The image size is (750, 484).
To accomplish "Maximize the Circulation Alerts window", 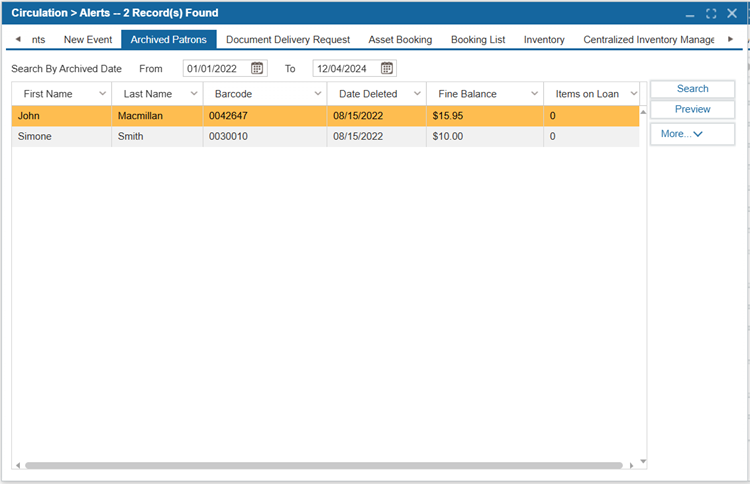I will [711, 13].
